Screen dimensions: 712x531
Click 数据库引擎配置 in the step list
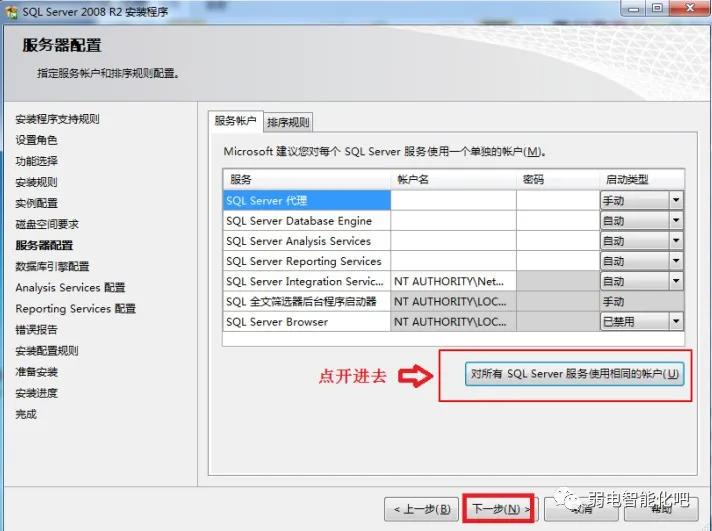52,266
